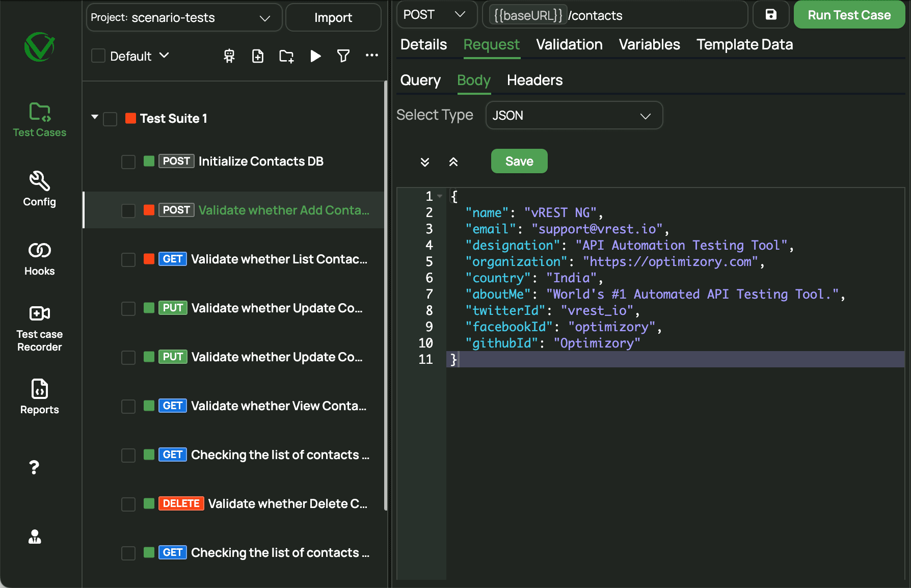
Task: Click the robot AI icon above the test tree
Action: pos(229,57)
